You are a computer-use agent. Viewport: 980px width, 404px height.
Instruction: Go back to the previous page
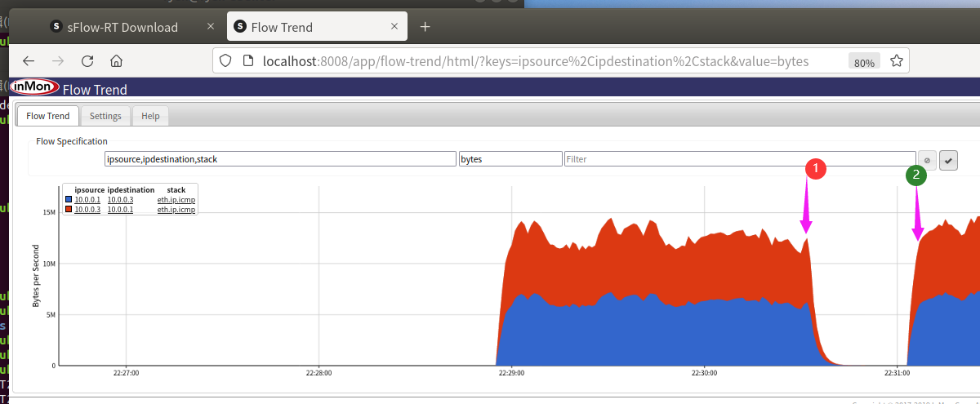(29, 60)
